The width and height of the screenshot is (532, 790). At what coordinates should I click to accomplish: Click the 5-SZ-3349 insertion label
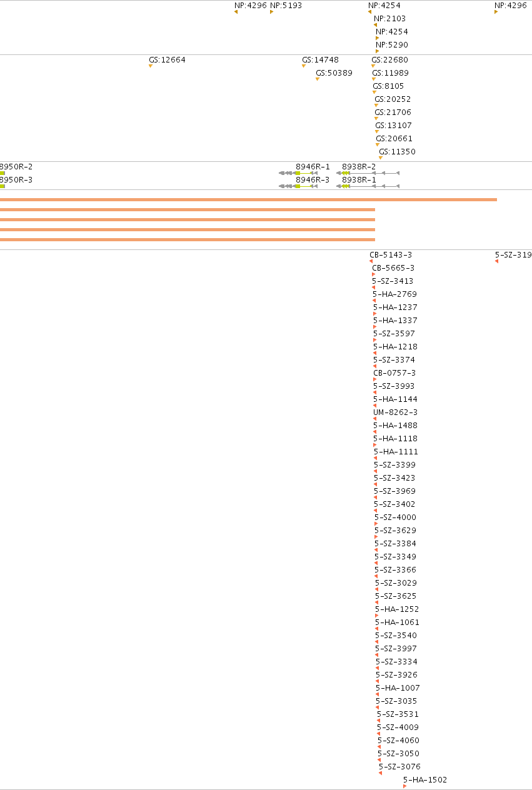(x=395, y=557)
